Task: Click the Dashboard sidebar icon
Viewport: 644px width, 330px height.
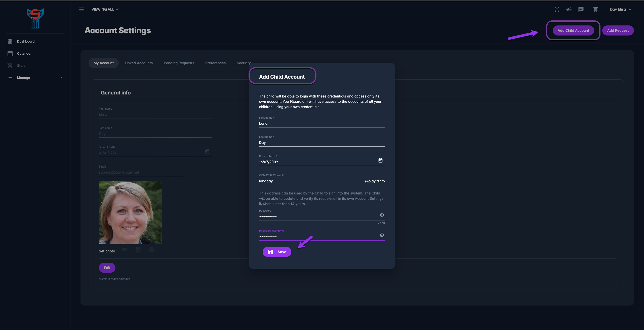Action: [x=10, y=41]
